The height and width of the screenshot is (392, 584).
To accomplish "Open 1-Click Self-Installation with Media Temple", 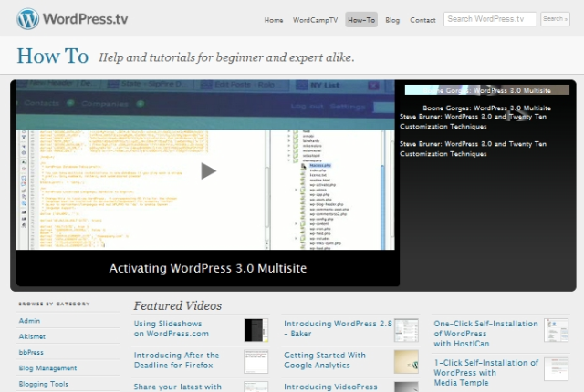I will pos(486,373).
